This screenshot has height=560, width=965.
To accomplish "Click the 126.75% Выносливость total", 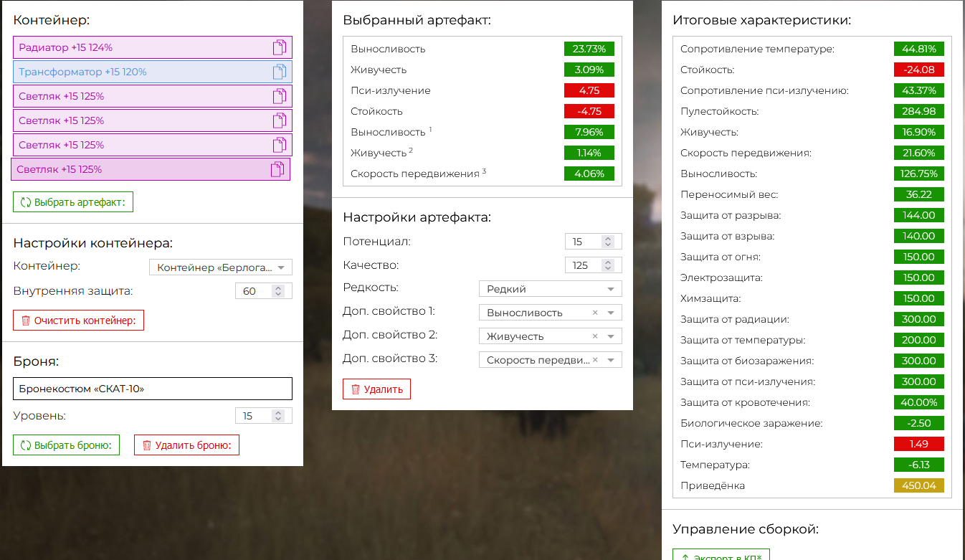I will point(919,174).
